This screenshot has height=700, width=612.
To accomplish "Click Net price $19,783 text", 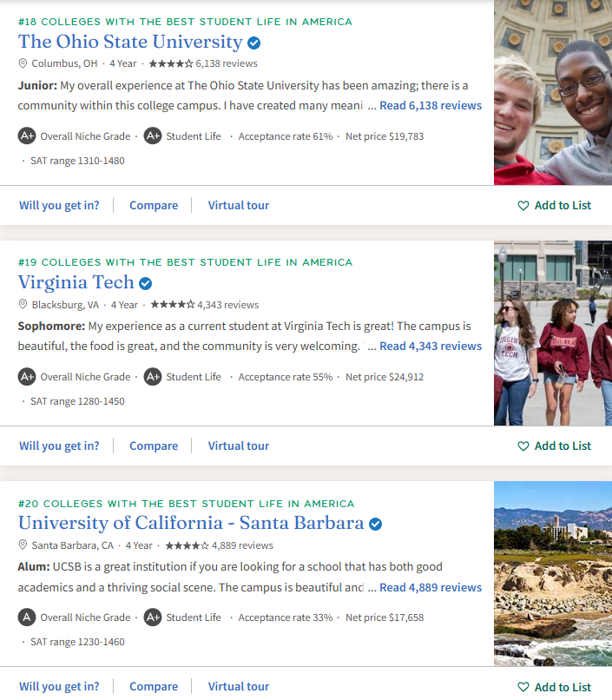I will pyautogui.click(x=385, y=136).
